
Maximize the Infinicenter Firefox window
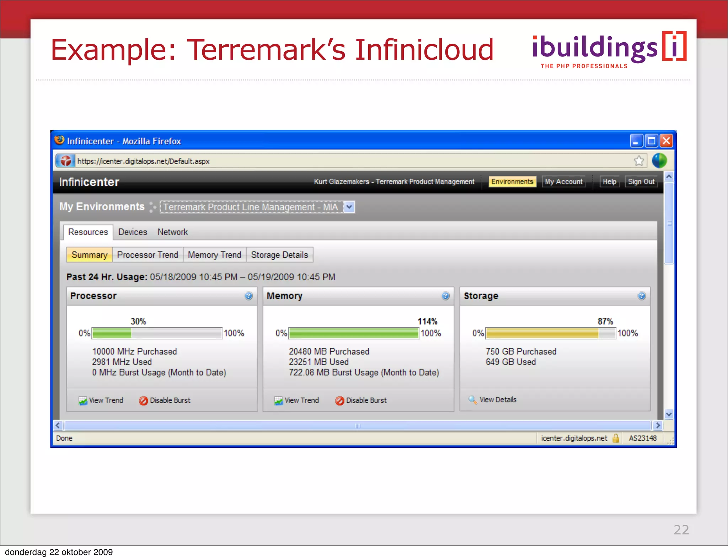651,141
